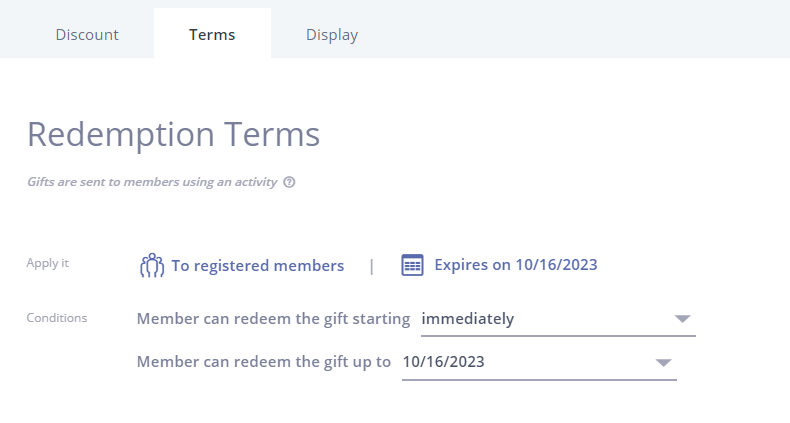This screenshot has width=790, height=423.
Task: Click the vertical divider before the calendar icon
Action: (x=372, y=266)
